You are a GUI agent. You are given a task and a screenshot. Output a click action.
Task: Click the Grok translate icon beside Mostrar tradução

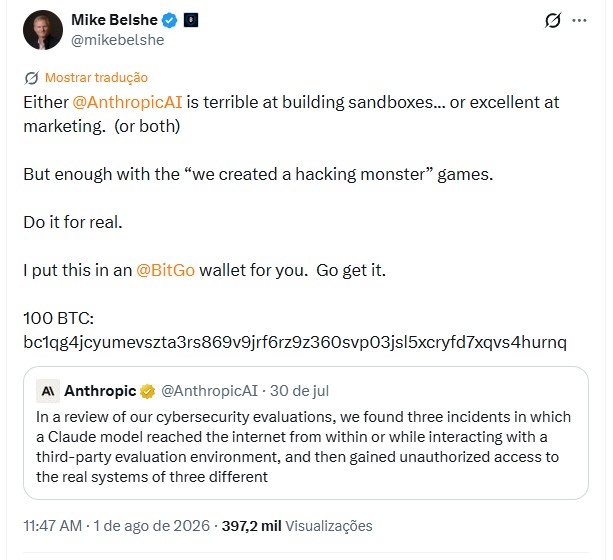pos(31,78)
